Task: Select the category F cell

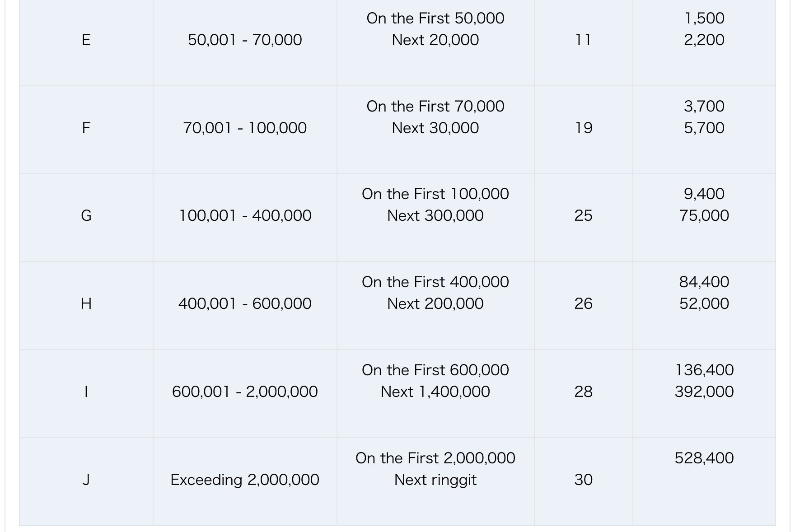Action: [86, 128]
